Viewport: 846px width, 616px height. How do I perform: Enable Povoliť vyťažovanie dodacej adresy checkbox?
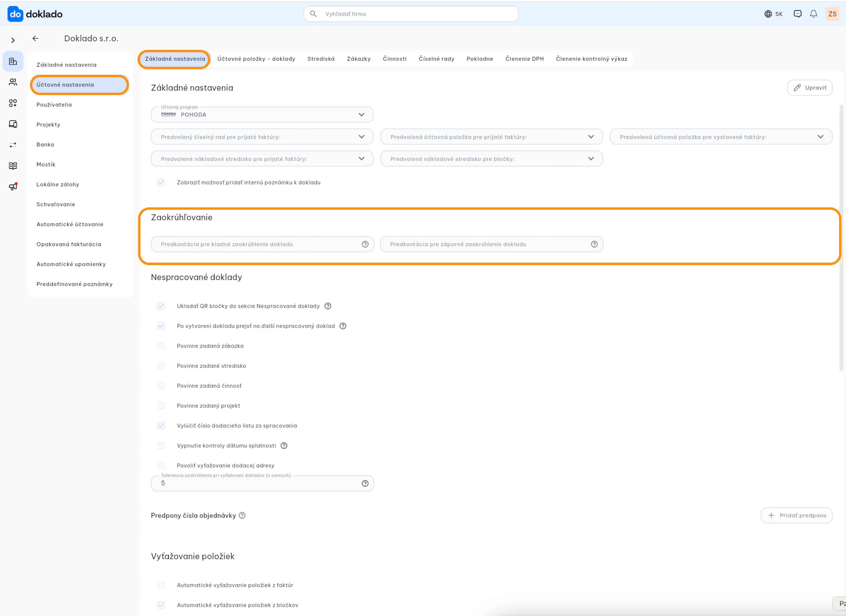(x=161, y=465)
